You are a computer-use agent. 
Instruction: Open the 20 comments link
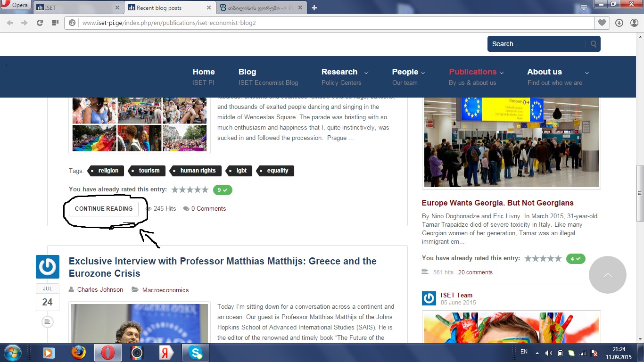click(x=475, y=272)
